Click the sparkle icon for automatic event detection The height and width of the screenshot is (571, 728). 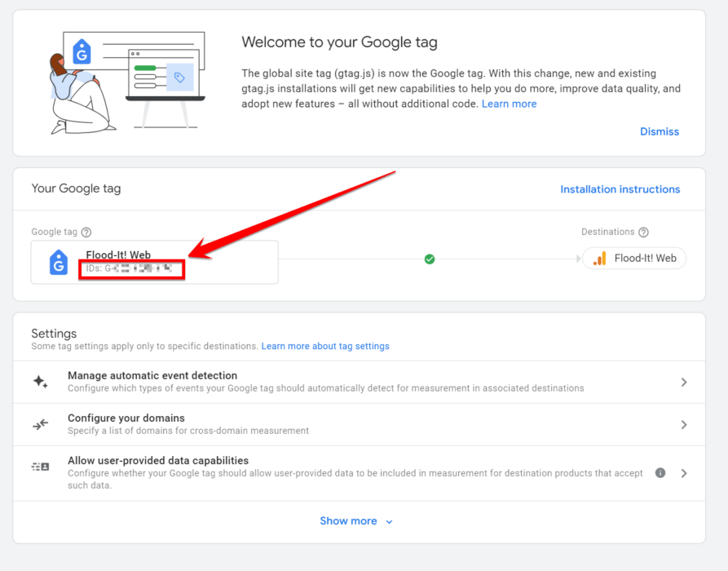(x=41, y=381)
